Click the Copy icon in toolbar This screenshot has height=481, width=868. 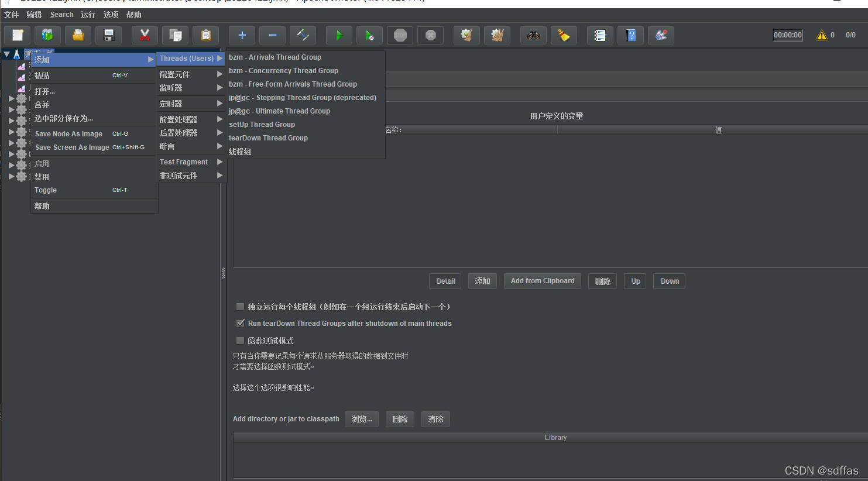175,35
